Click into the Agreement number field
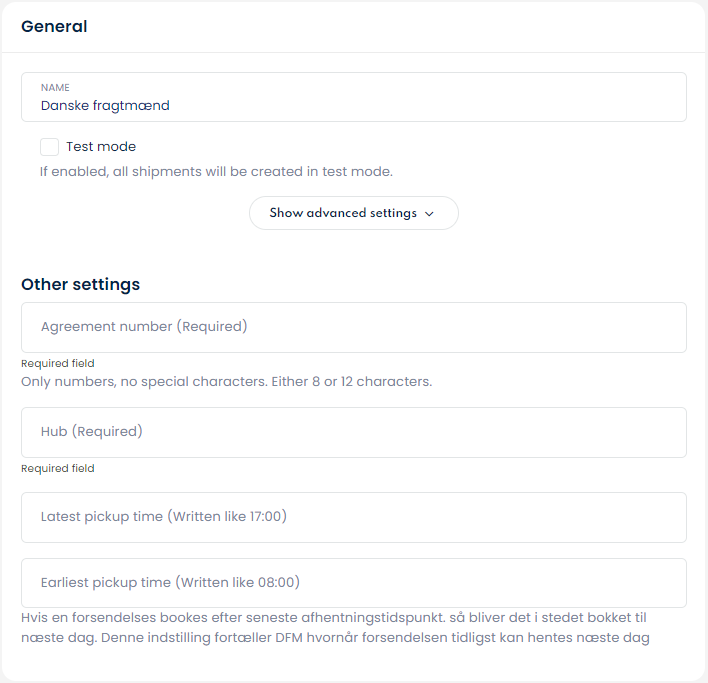Image resolution: width=708 pixels, height=683 pixels. coord(354,327)
